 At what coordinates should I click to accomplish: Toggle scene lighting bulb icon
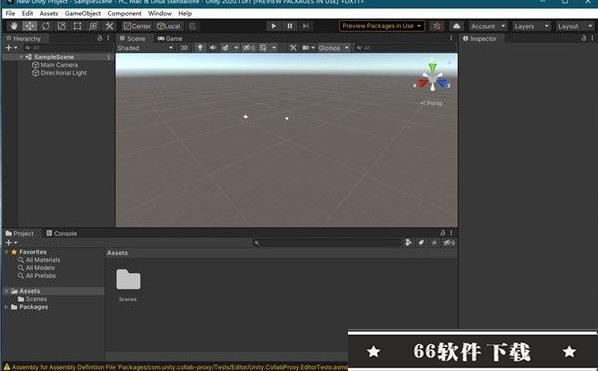[x=200, y=48]
